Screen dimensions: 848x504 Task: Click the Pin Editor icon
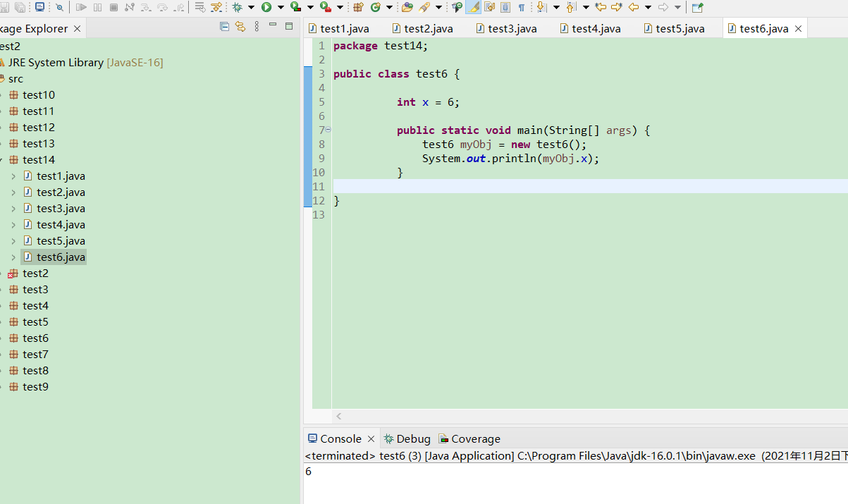pyautogui.click(x=697, y=7)
